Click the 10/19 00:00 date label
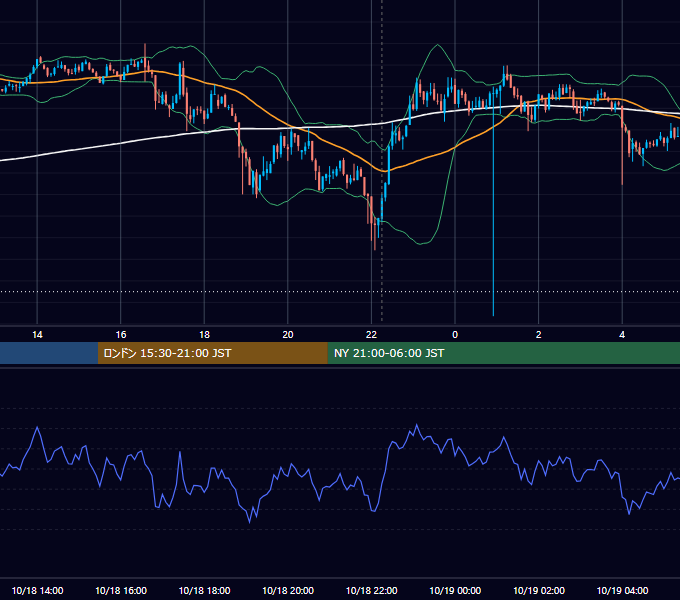The image size is (680, 600). (x=455, y=590)
